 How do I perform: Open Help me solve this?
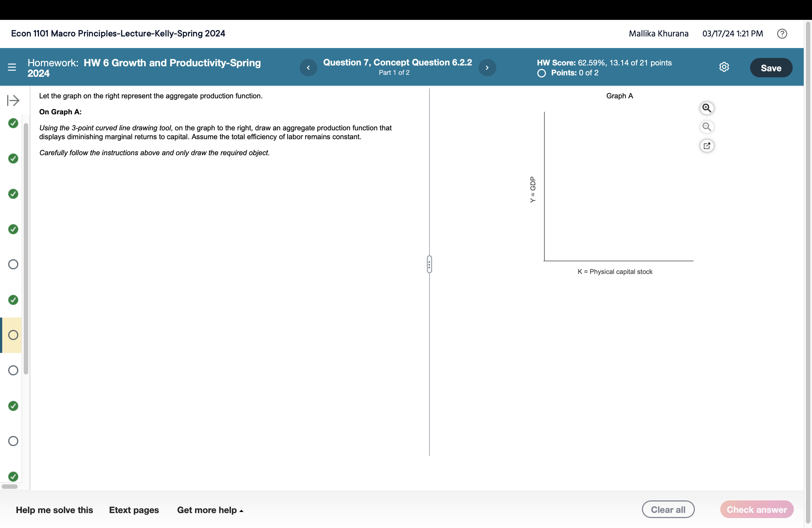(54, 510)
